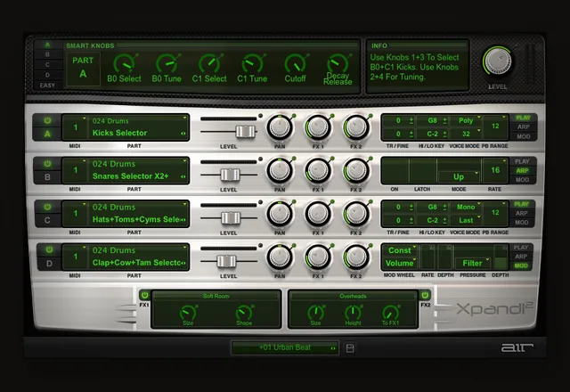Click the FX 1 knob of part B

[x=318, y=170]
